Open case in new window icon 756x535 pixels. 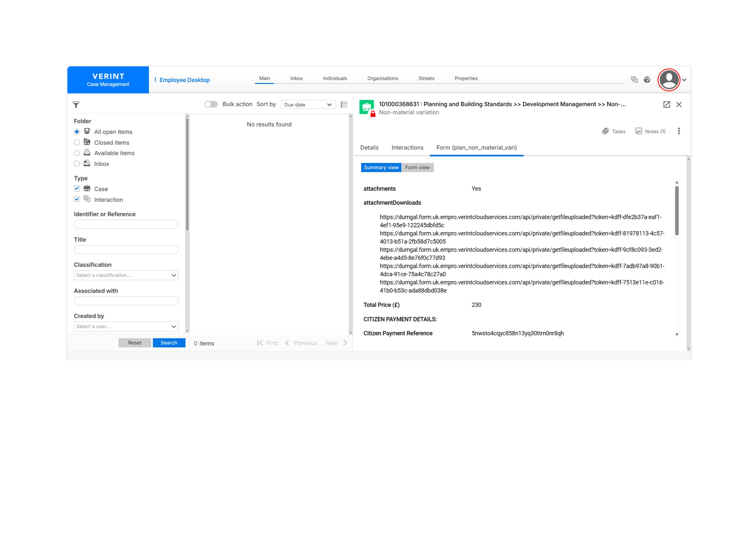(x=666, y=104)
